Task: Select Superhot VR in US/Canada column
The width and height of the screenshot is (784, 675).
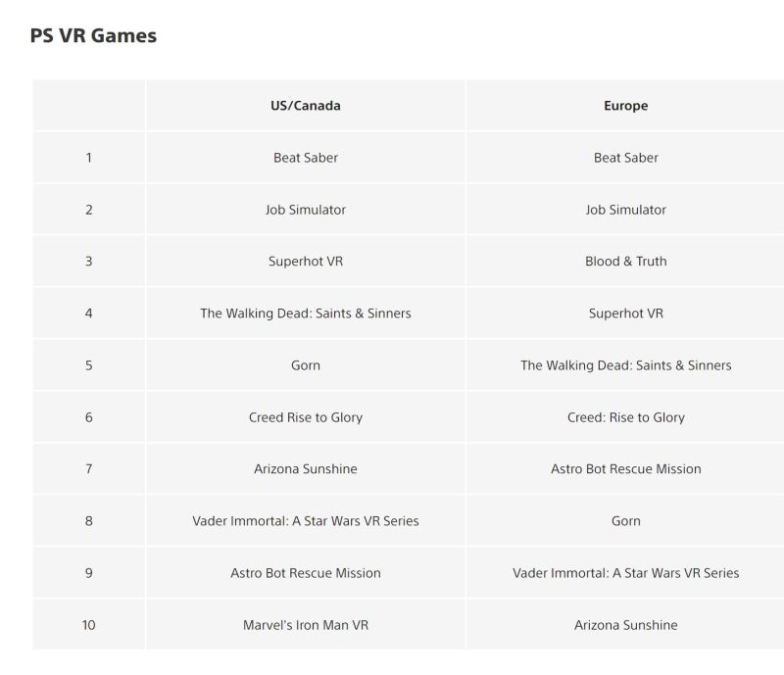Action: (306, 262)
